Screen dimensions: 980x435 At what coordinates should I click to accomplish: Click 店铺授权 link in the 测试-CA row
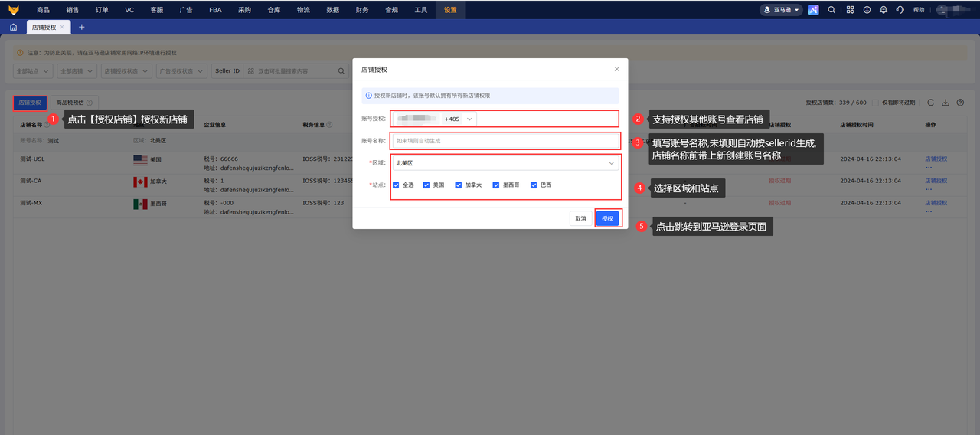click(x=936, y=182)
